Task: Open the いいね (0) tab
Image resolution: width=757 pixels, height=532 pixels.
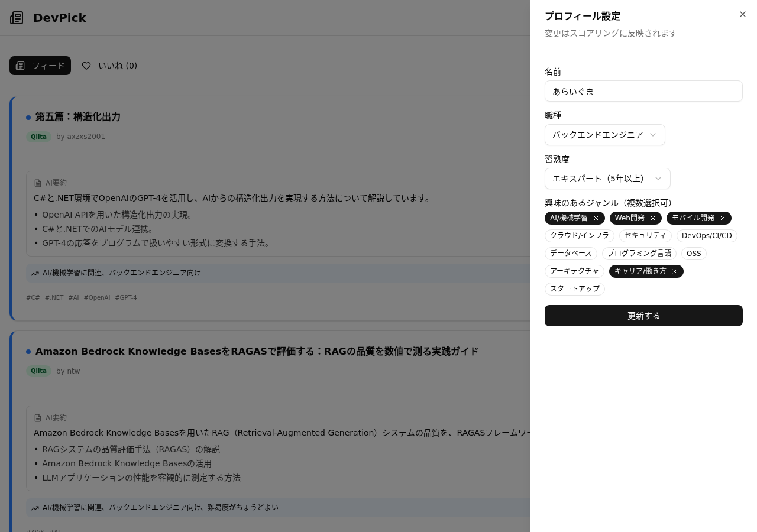Action: [109, 66]
